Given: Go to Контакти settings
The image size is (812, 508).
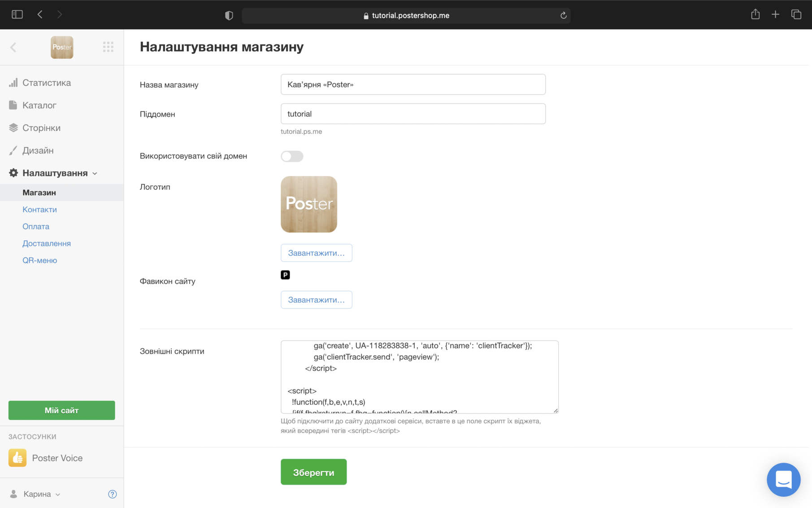Looking at the screenshot, I should coord(39,210).
